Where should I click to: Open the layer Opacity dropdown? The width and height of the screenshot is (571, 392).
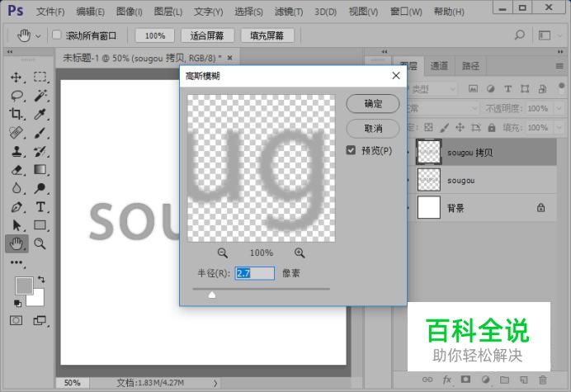559,108
